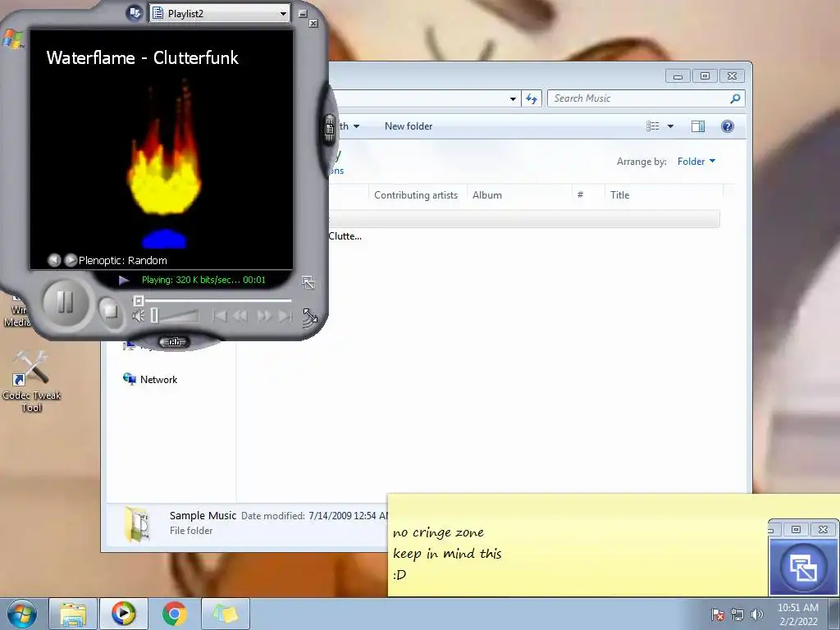The width and height of the screenshot is (840, 630).
Task: Refresh the Explorer address bar
Action: click(x=532, y=98)
